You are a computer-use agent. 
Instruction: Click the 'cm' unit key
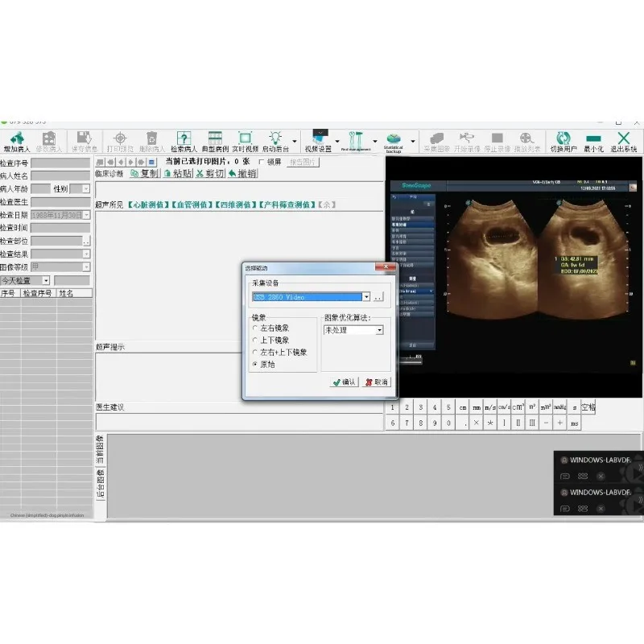(x=463, y=407)
